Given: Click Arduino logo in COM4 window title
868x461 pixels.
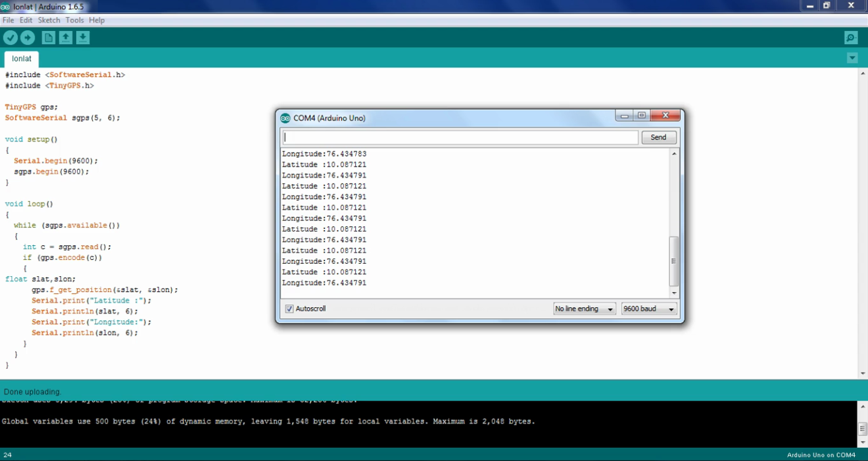Looking at the screenshot, I should point(285,118).
